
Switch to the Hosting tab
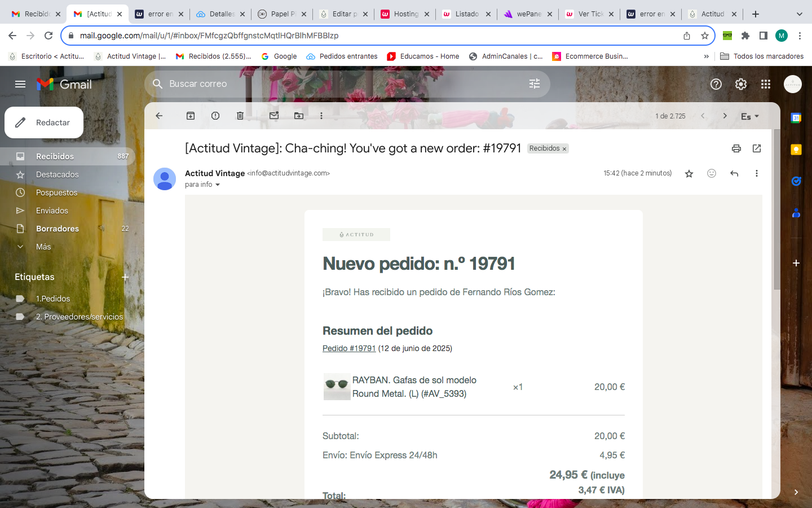[x=405, y=14]
